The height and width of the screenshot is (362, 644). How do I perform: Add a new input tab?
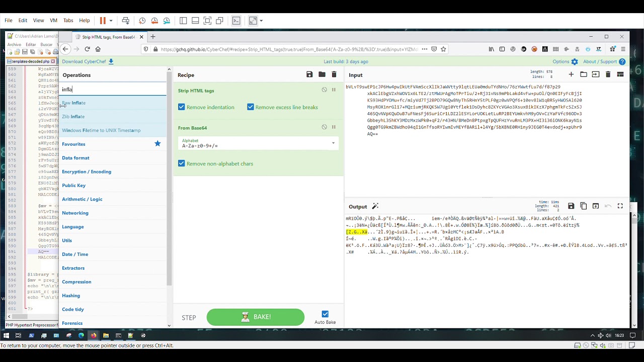click(x=571, y=74)
